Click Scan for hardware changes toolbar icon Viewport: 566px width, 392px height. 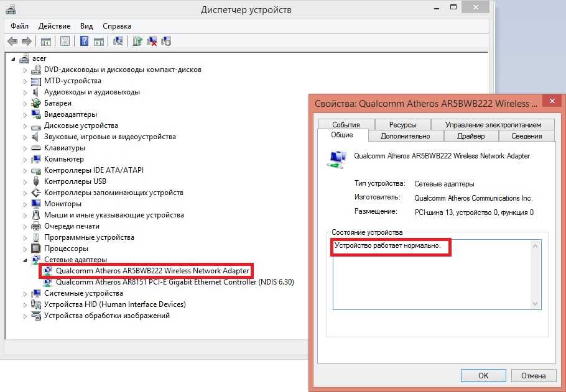coord(118,42)
